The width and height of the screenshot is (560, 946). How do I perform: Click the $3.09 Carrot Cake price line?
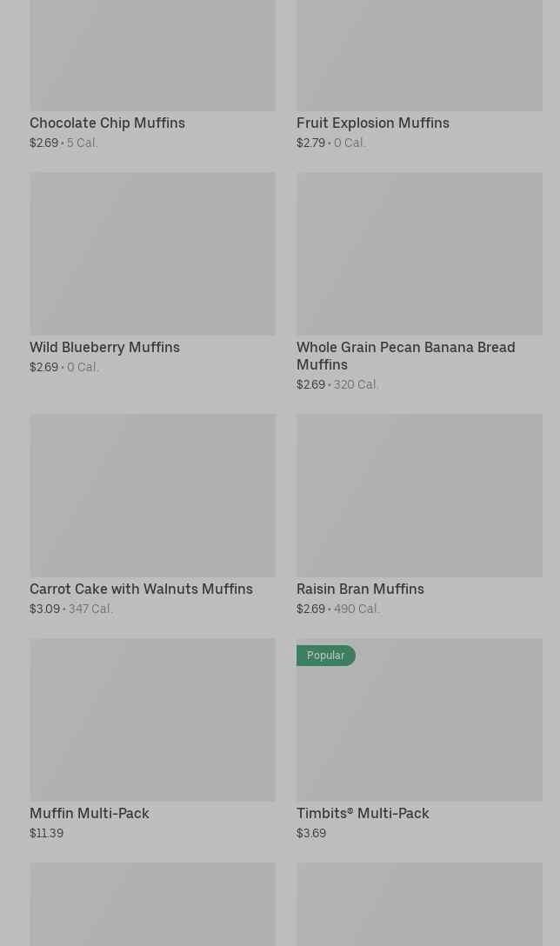pos(70,609)
